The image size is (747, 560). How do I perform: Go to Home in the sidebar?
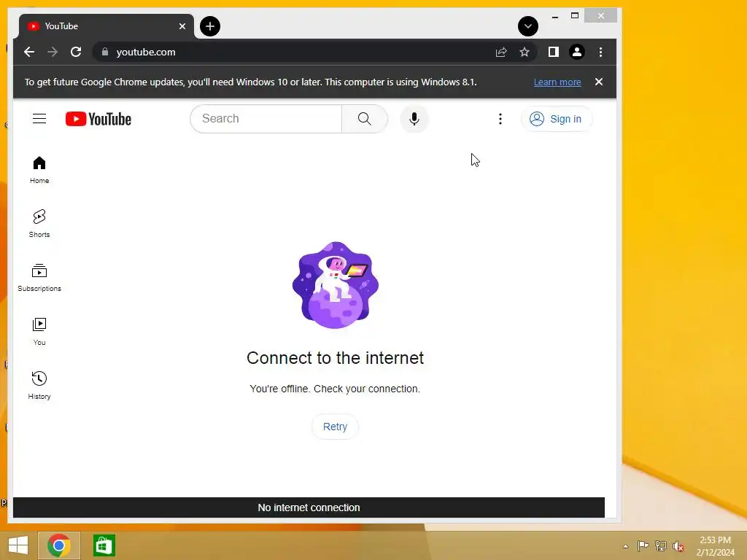tap(39, 170)
